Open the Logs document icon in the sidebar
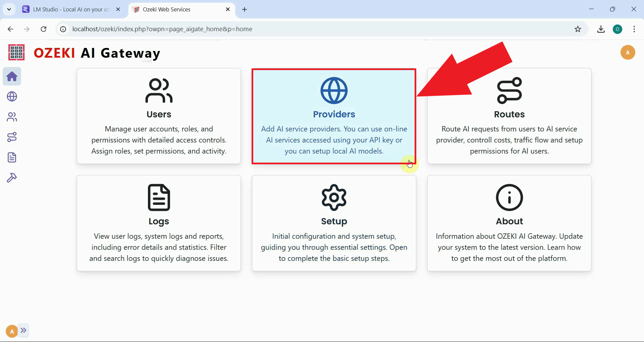Screen dimensions: 644x342 click(12, 157)
